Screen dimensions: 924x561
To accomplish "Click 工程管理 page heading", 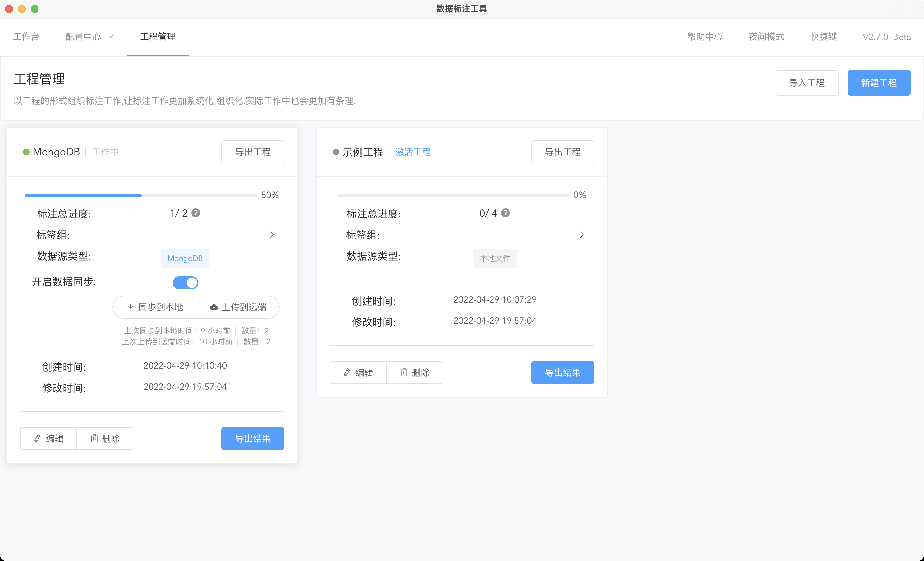I will 39,79.
